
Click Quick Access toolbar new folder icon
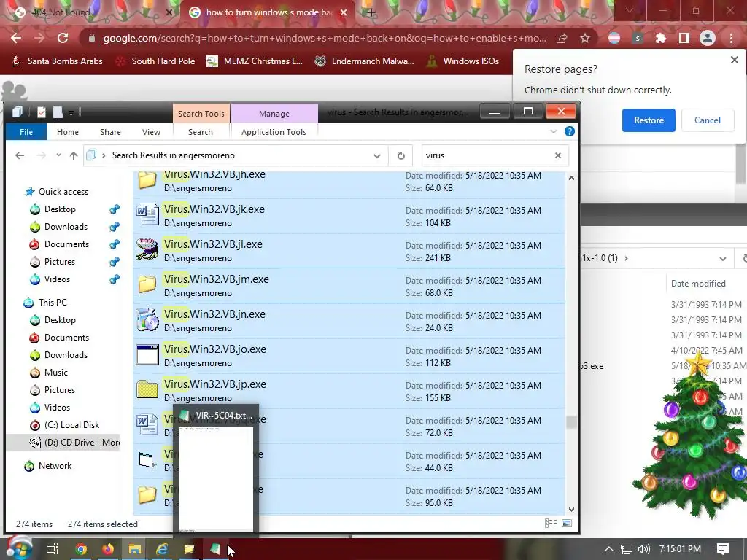point(58,112)
